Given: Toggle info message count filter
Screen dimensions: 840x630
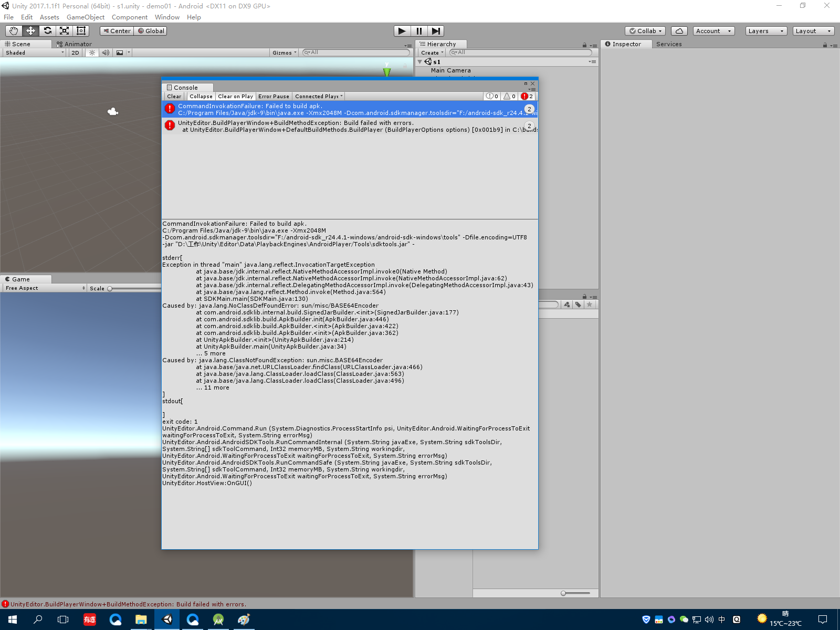Looking at the screenshot, I should 492,96.
